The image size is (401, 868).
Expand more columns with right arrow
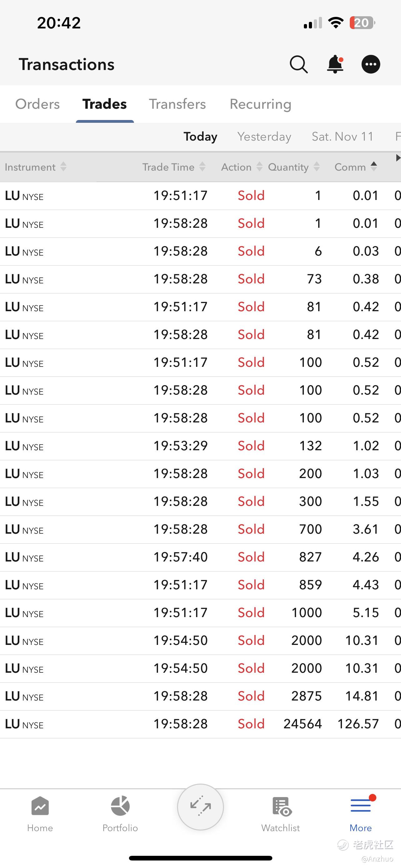point(398,157)
